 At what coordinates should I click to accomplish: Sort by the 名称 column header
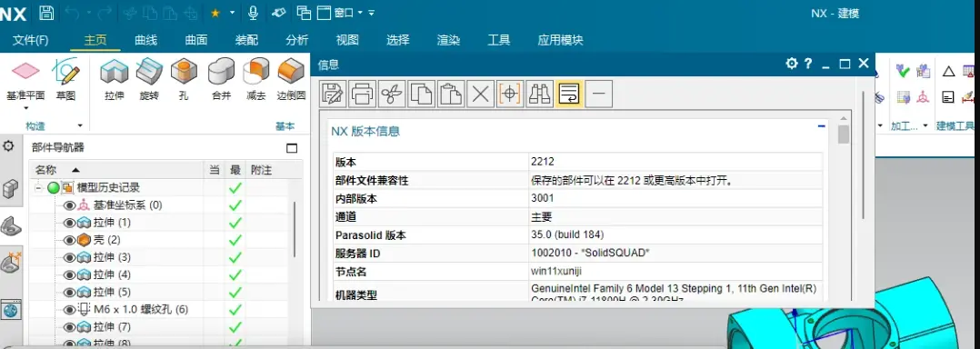pos(117,170)
